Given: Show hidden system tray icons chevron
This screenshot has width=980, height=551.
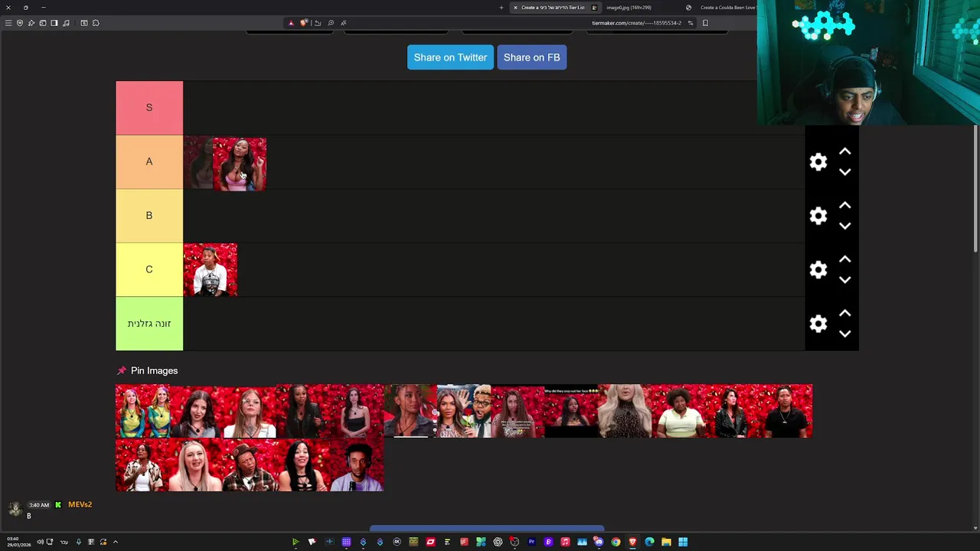Looking at the screenshot, I should (x=116, y=542).
